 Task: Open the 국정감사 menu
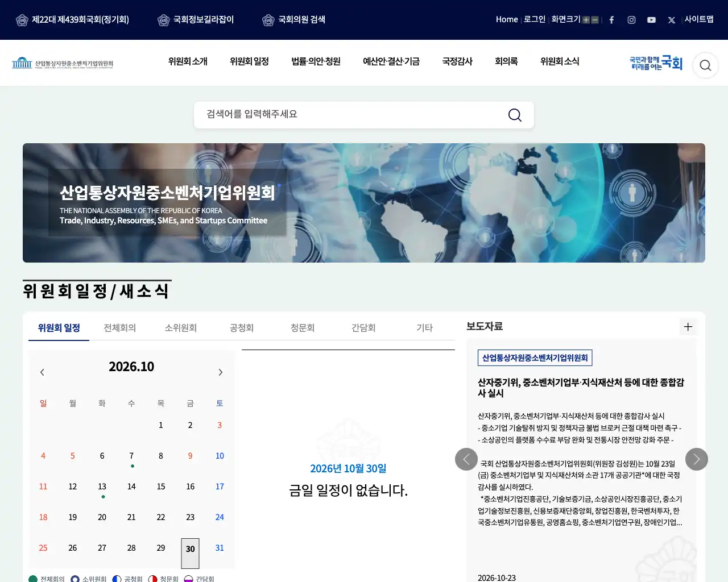point(457,61)
